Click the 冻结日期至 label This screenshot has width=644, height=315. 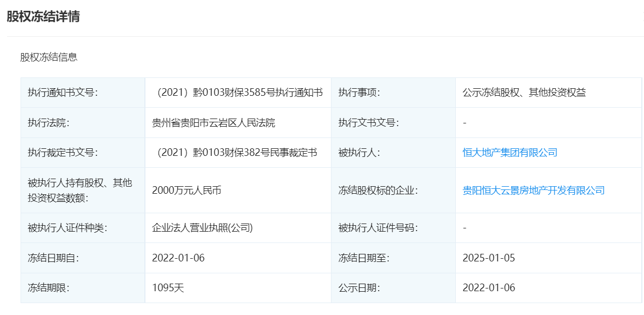pyautogui.click(x=364, y=258)
